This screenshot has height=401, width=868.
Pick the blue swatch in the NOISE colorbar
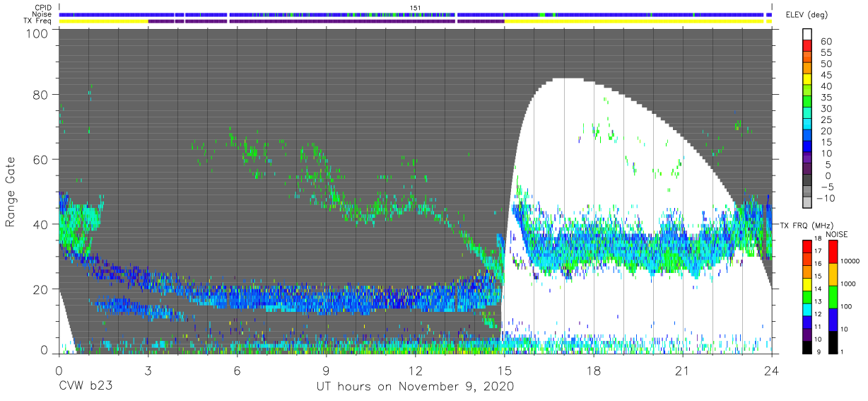[832, 319]
